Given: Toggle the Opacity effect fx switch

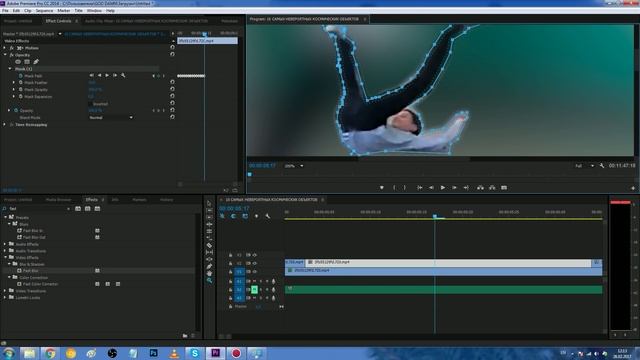Looking at the screenshot, I should pyautogui.click(x=11, y=55).
